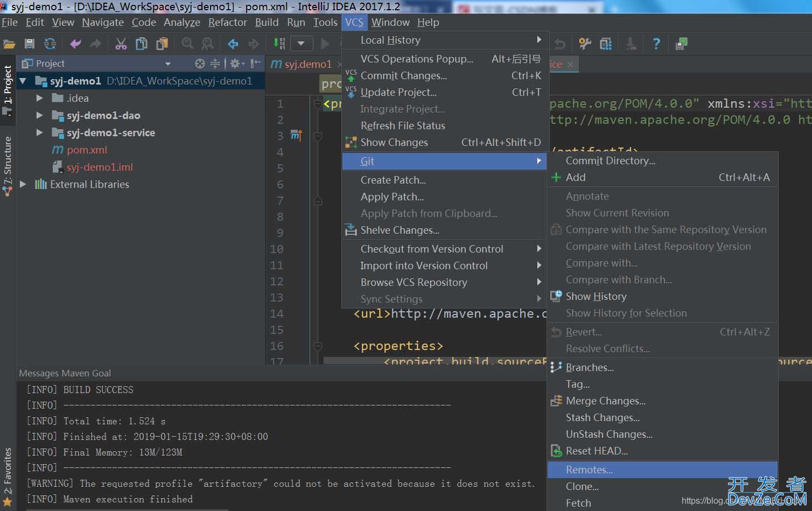Open the Project panel gear settings menu
This screenshot has height=511, width=812.
[237, 64]
